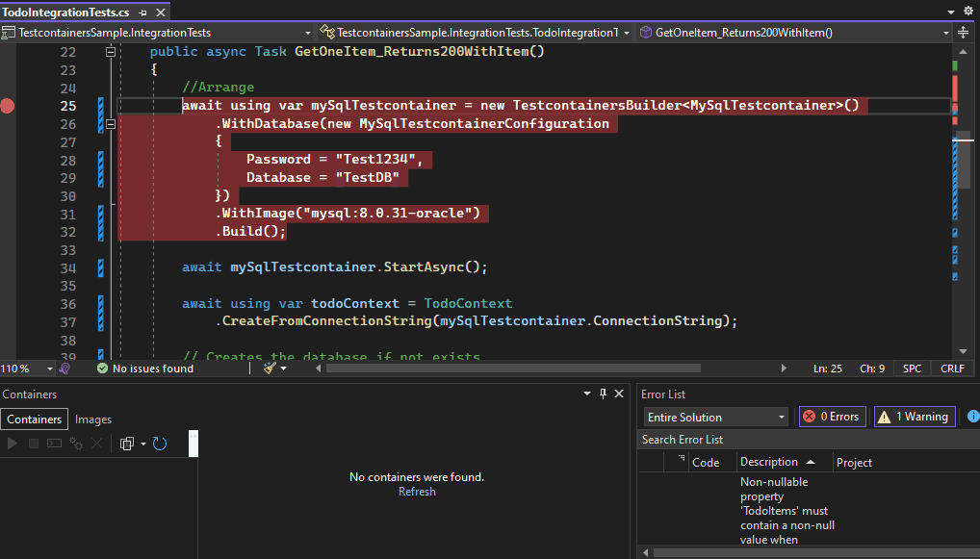Image resolution: width=980 pixels, height=559 pixels.
Task: Click the Attach to process gears icon
Action: pos(76,444)
